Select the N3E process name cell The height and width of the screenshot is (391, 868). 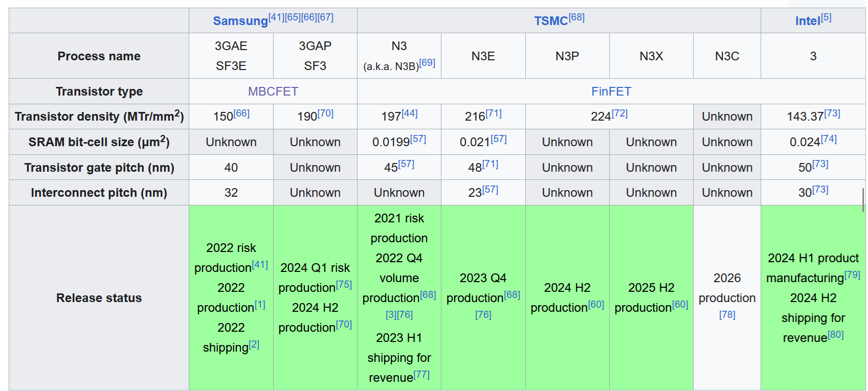483,56
